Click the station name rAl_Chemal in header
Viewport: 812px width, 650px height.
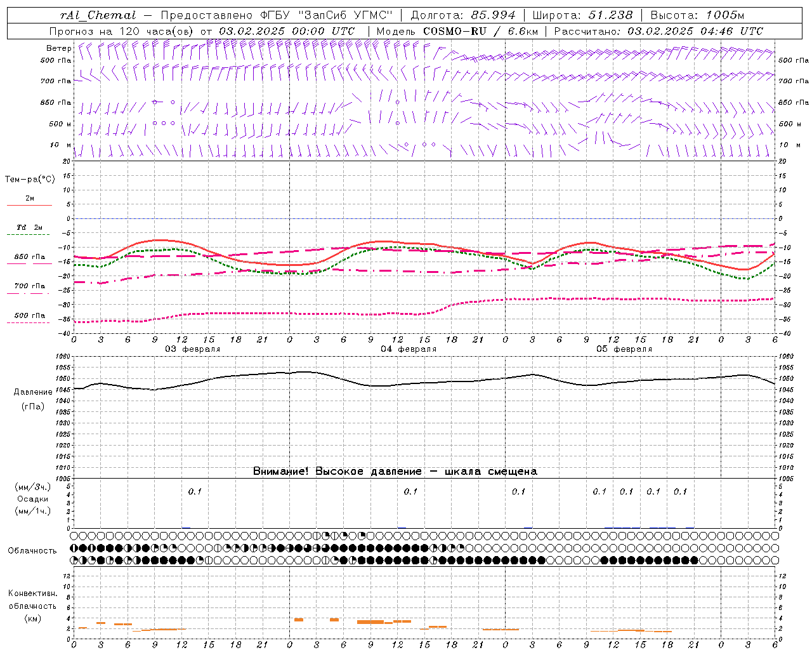pyautogui.click(x=97, y=15)
